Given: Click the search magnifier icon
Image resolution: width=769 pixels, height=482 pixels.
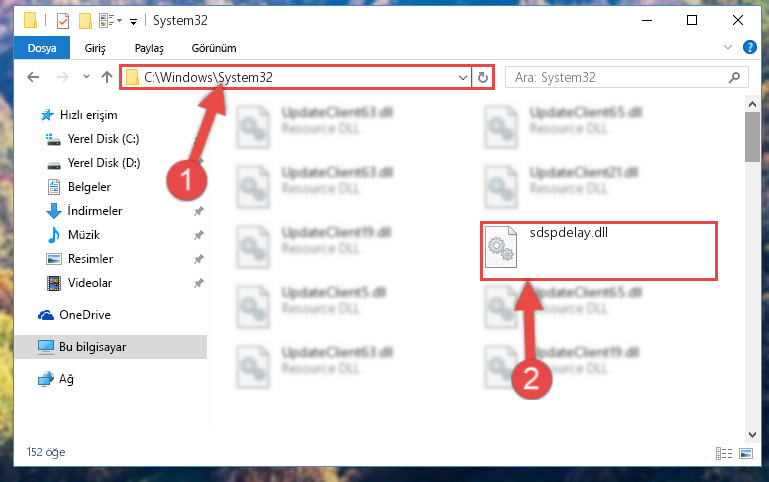Looking at the screenshot, I should pyautogui.click(x=734, y=77).
